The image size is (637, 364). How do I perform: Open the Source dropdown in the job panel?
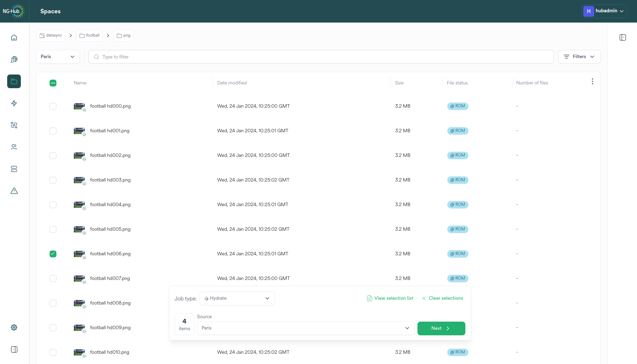305,328
